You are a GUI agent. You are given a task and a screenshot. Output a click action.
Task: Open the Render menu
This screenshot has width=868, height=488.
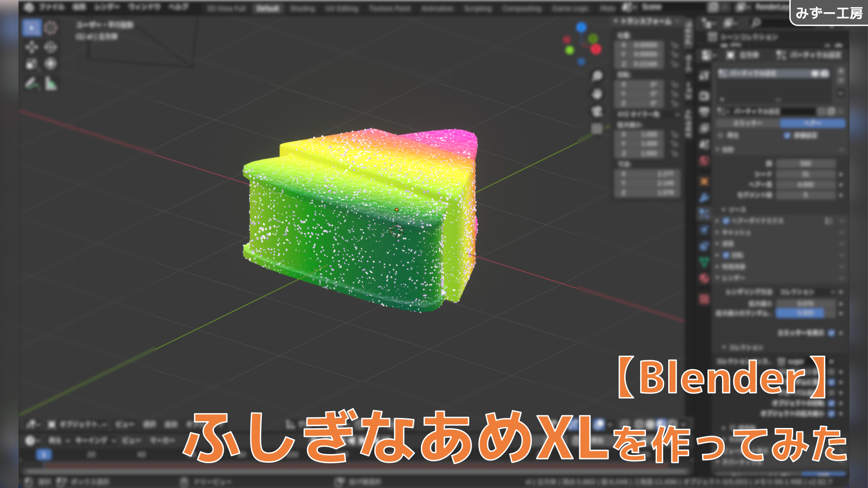click(x=107, y=7)
